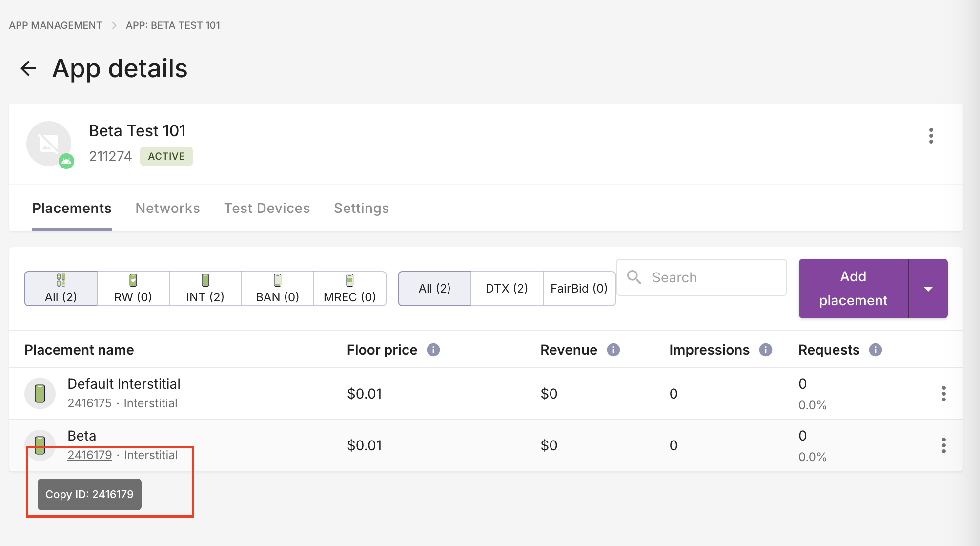
Task: Click the placement ID 2416179 link
Action: [90, 455]
